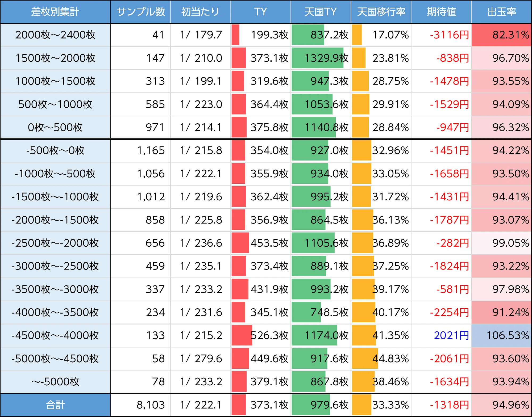Click the 期待値 column header
532x417 pixels.
(x=441, y=12)
